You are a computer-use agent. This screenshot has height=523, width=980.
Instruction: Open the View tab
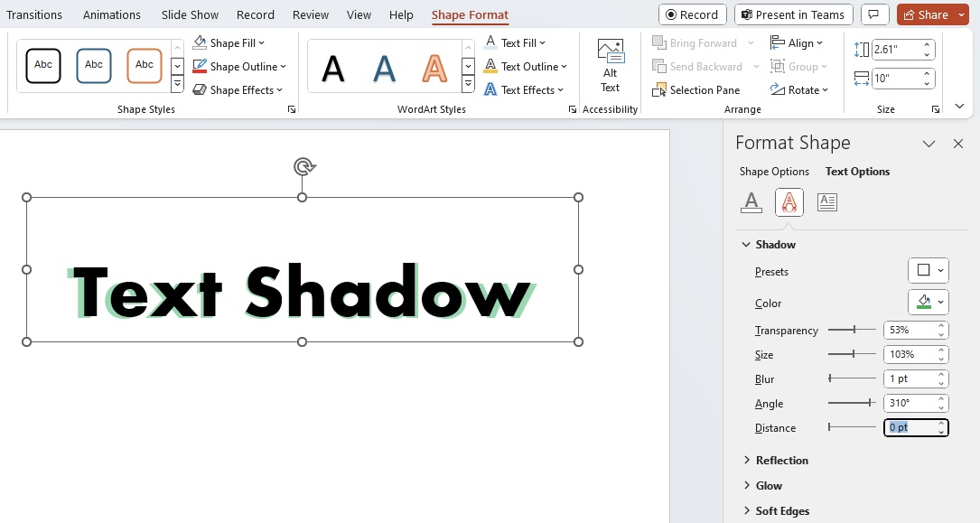(x=359, y=15)
